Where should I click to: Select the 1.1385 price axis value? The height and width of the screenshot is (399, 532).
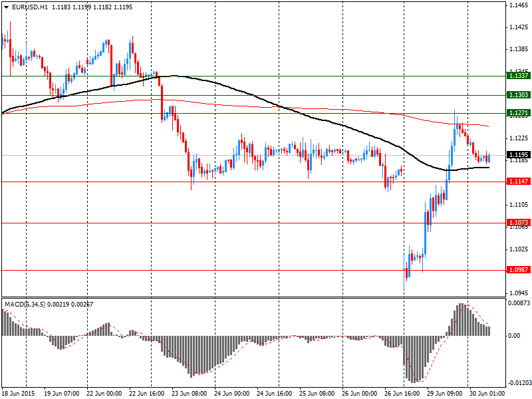pyautogui.click(x=519, y=49)
